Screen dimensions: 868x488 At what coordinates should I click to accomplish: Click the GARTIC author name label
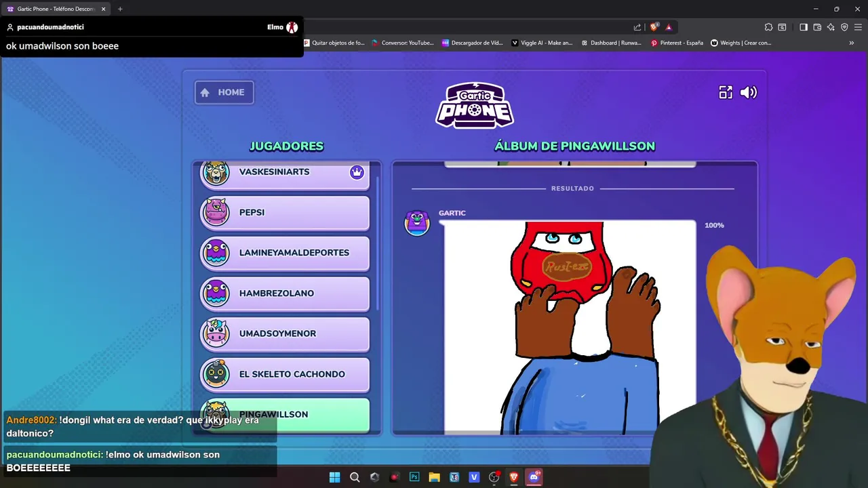[452, 213]
